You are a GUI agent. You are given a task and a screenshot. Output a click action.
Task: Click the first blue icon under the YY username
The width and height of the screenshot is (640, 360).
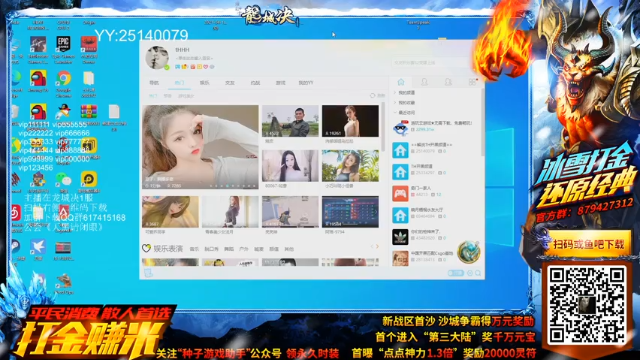pos(178,67)
